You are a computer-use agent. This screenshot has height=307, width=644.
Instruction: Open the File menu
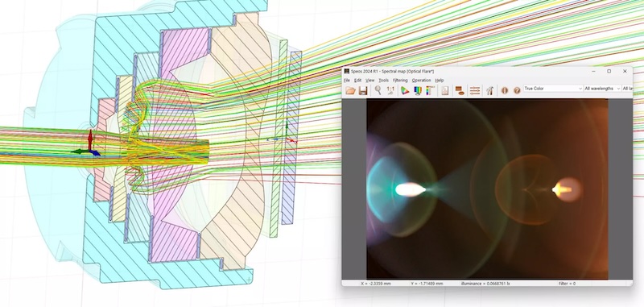[347, 80]
